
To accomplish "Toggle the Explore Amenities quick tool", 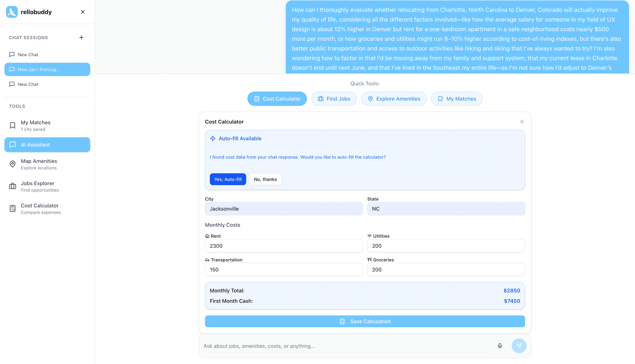I will click(394, 99).
